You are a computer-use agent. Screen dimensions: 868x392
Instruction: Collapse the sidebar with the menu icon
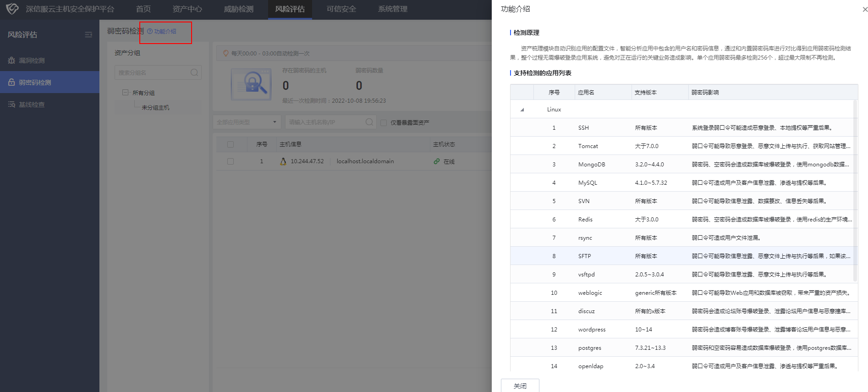tap(88, 35)
